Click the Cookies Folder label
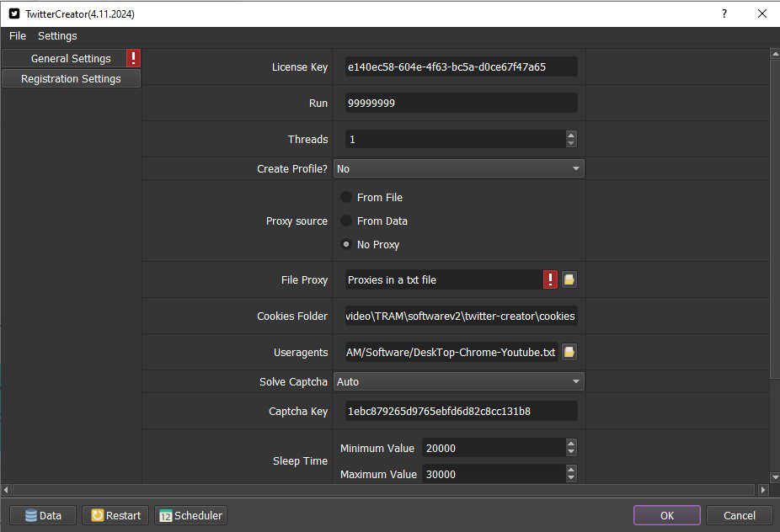This screenshot has height=532, width=780. tap(292, 316)
